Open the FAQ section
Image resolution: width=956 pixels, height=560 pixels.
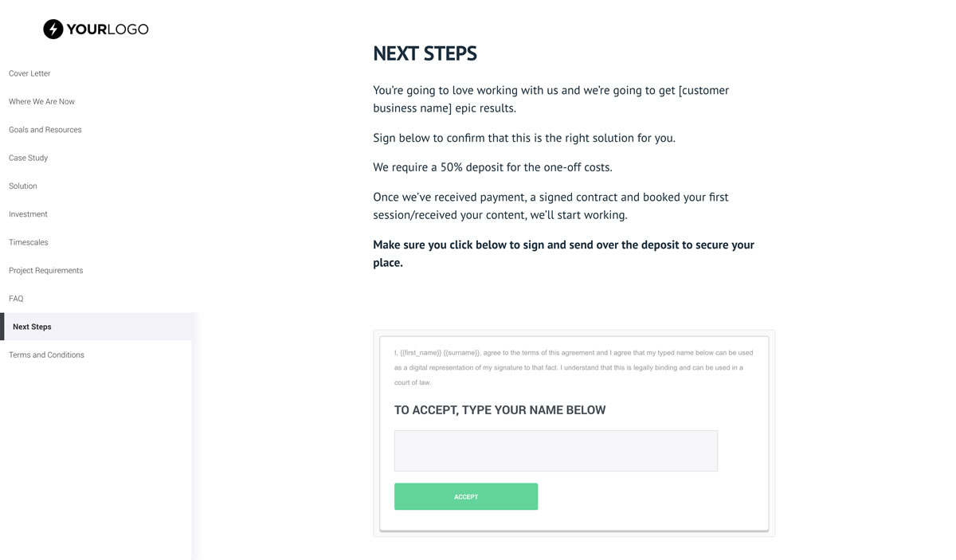point(16,298)
